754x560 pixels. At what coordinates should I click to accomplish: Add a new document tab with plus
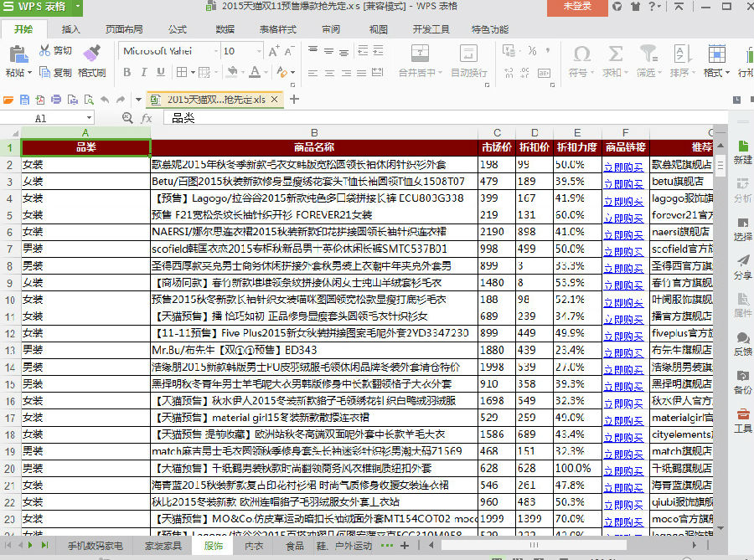point(294,100)
